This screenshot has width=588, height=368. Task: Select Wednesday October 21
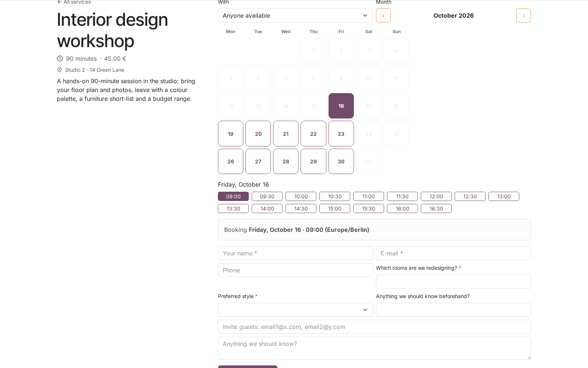click(286, 134)
